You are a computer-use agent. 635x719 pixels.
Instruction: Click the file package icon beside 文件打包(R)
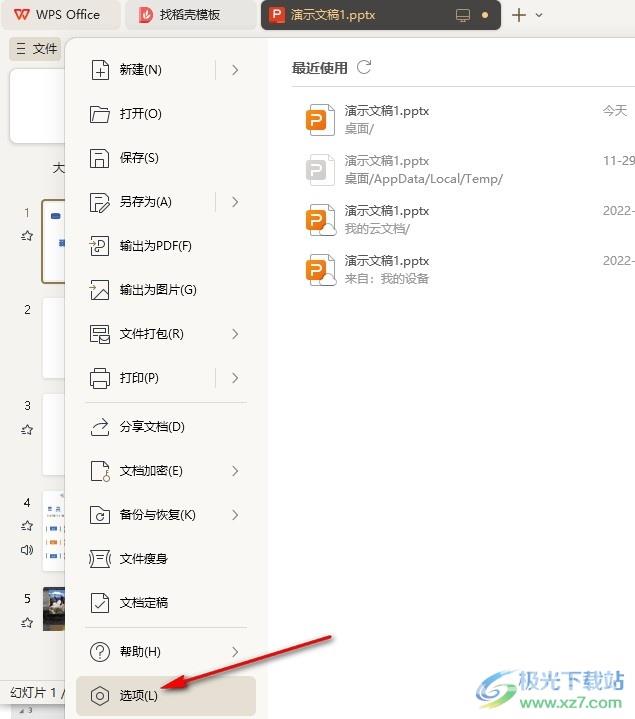point(99,334)
